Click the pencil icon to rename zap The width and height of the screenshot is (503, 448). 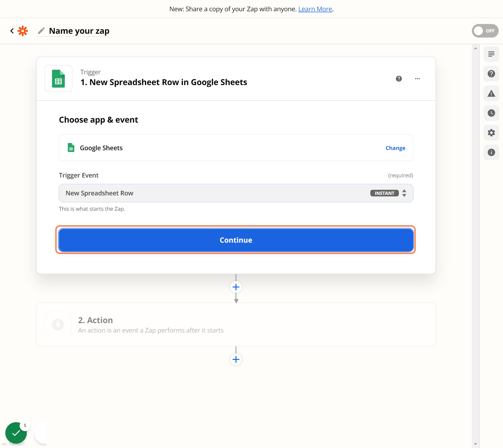(41, 31)
